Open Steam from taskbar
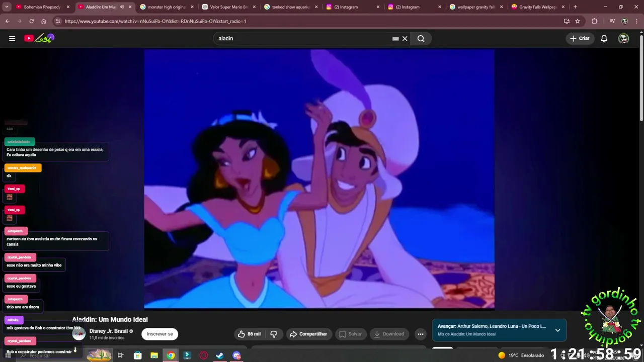644x362 pixels. click(220, 355)
